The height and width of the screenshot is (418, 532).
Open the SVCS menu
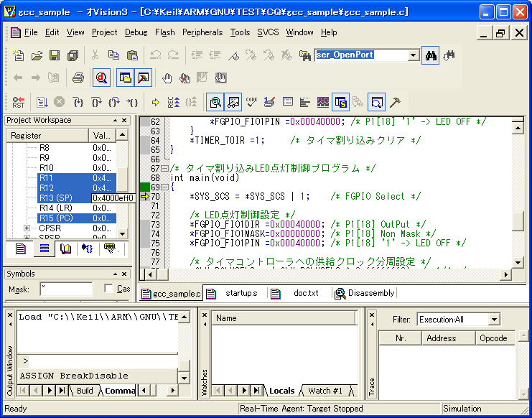(x=268, y=32)
